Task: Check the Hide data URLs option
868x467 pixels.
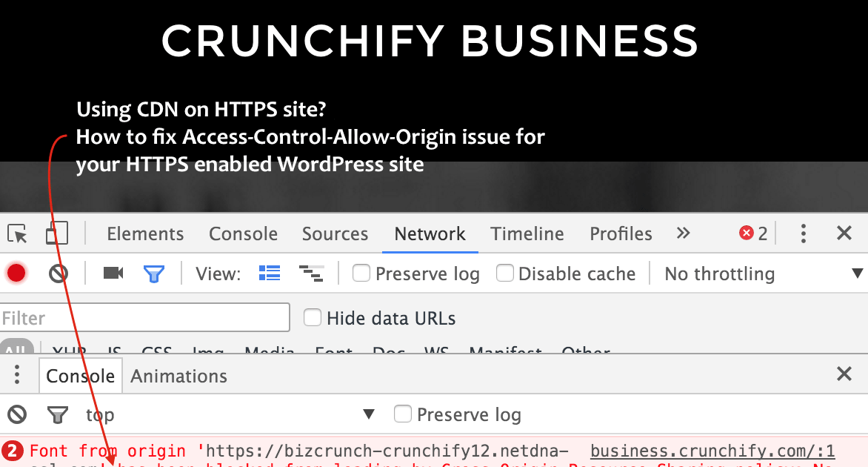Action: pyautogui.click(x=313, y=317)
